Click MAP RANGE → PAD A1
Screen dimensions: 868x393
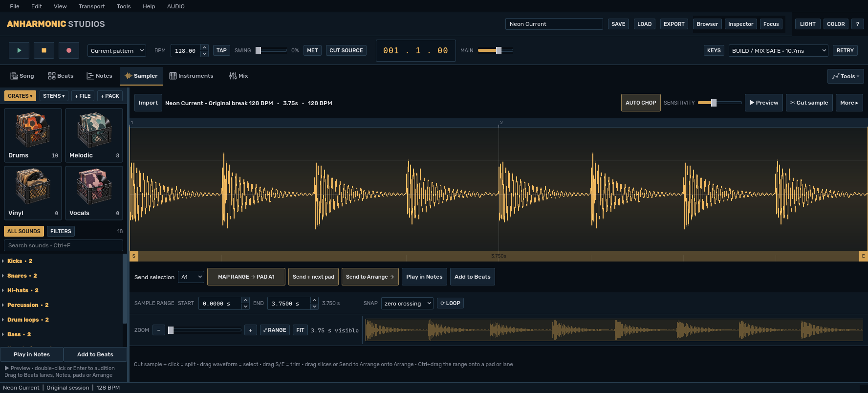[246, 277]
